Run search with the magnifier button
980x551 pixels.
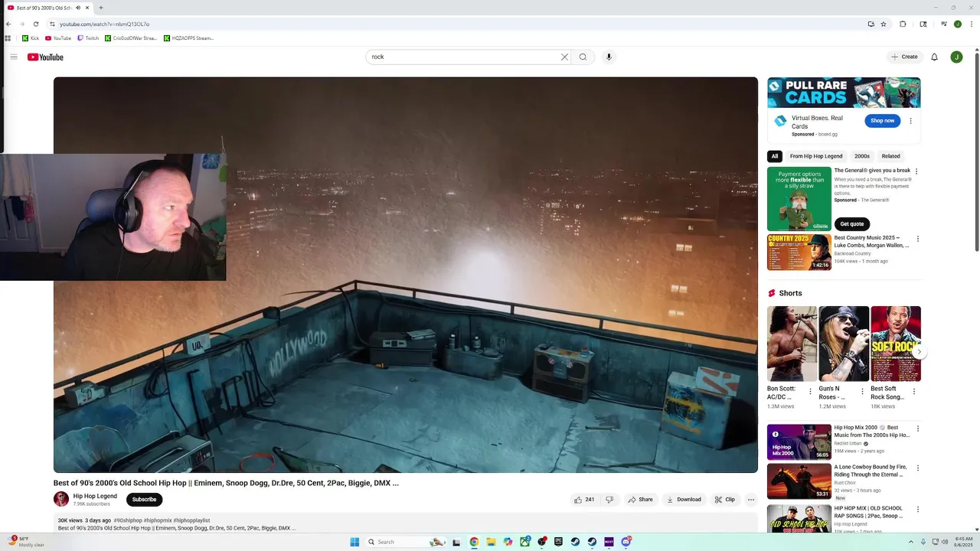[583, 57]
